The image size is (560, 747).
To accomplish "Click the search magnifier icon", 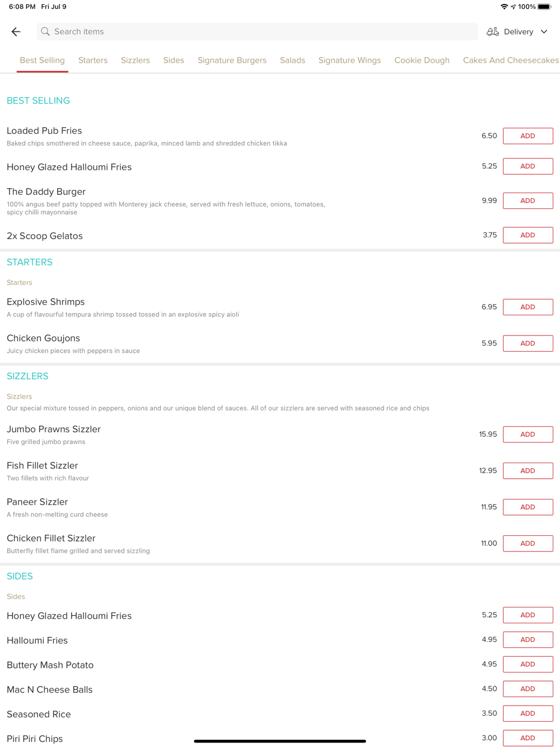I will pyautogui.click(x=45, y=32).
